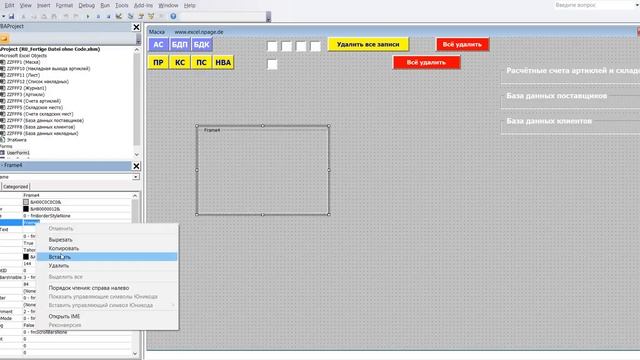This screenshot has height=360, width=640.
Task: Click down arrow of properties list scrollbar
Action: (x=136, y=353)
